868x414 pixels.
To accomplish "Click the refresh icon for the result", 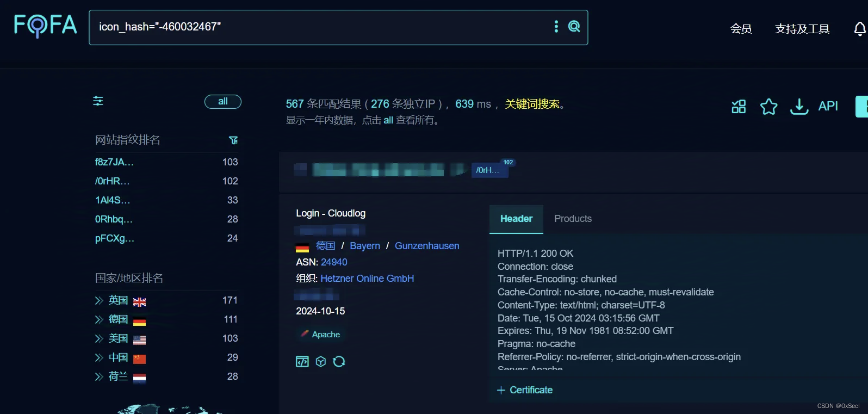I will tap(339, 361).
